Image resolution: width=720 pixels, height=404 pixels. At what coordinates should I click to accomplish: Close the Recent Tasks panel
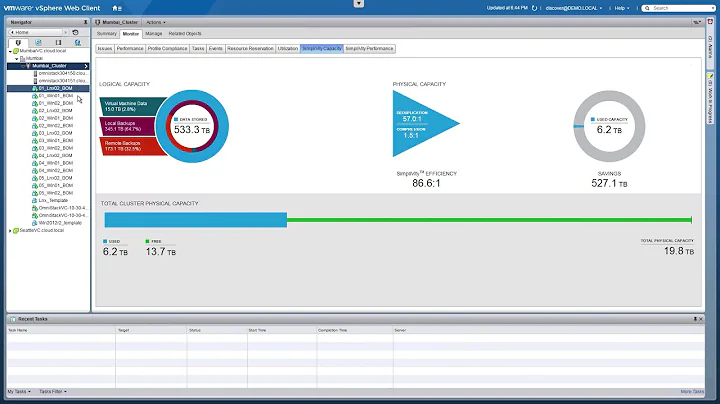701,319
